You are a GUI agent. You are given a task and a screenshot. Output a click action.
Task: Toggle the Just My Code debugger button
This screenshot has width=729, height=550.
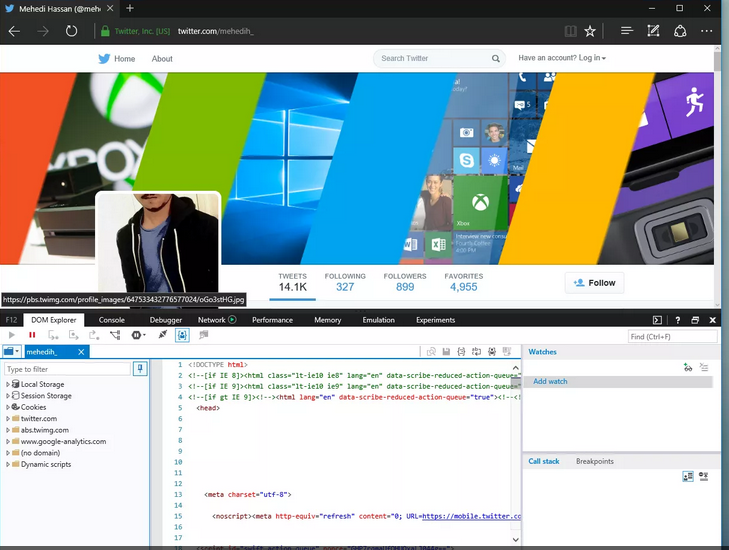click(x=183, y=335)
